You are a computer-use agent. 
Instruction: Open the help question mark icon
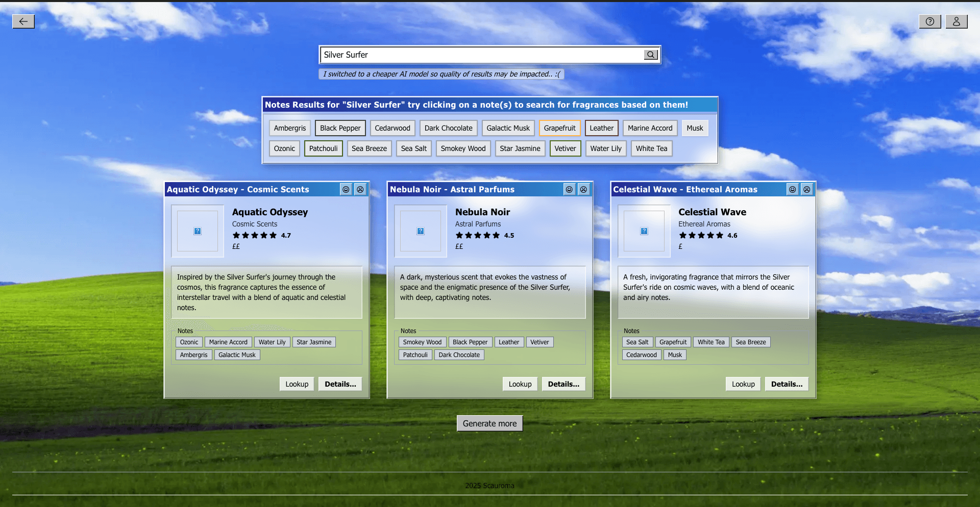929,21
